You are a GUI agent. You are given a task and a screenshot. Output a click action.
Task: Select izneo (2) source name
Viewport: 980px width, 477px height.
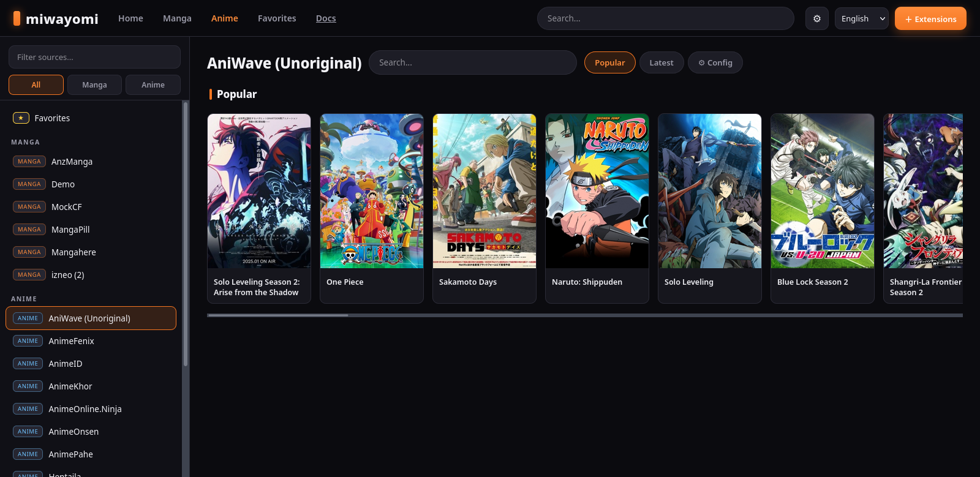click(68, 275)
